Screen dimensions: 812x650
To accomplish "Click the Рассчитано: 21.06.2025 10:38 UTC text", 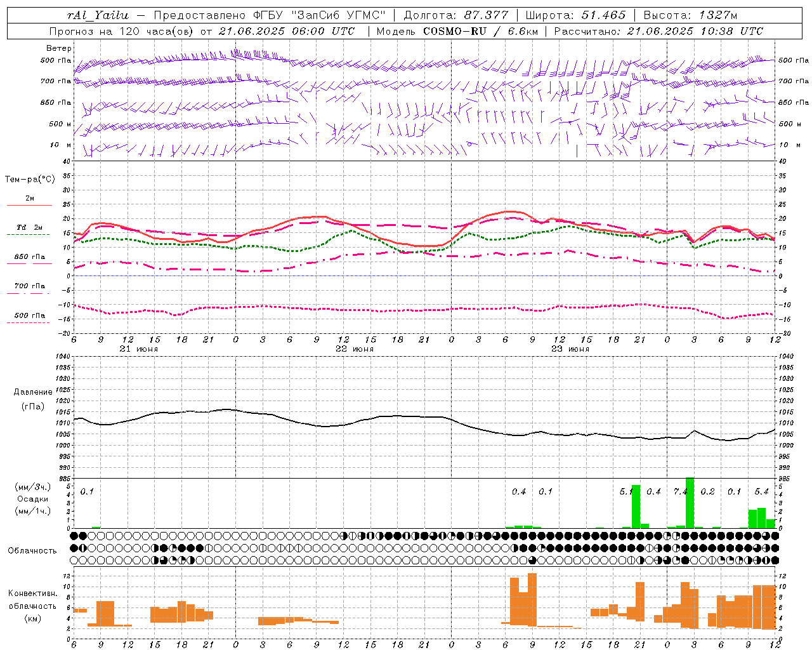I will [x=658, y=31].
